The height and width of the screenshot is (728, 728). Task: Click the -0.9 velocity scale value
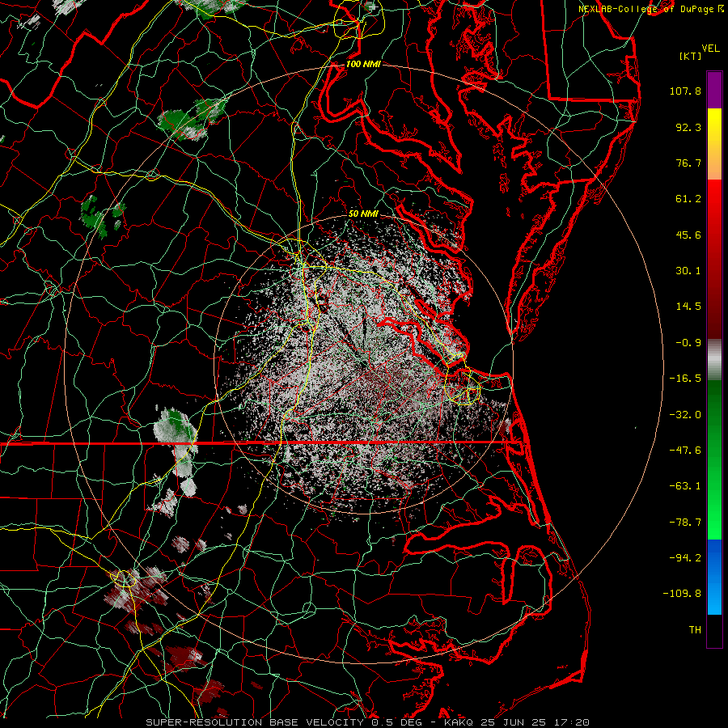point(688,343)
